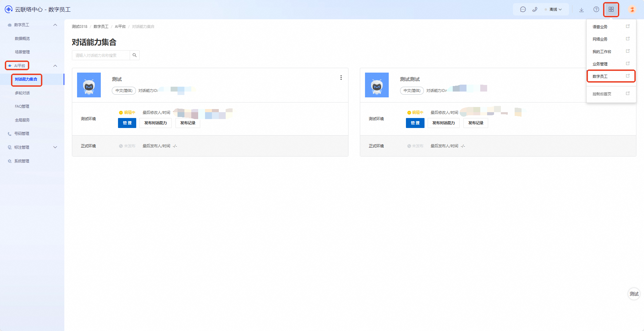Select 我的工作台 in the app menu

pos(602,52)
